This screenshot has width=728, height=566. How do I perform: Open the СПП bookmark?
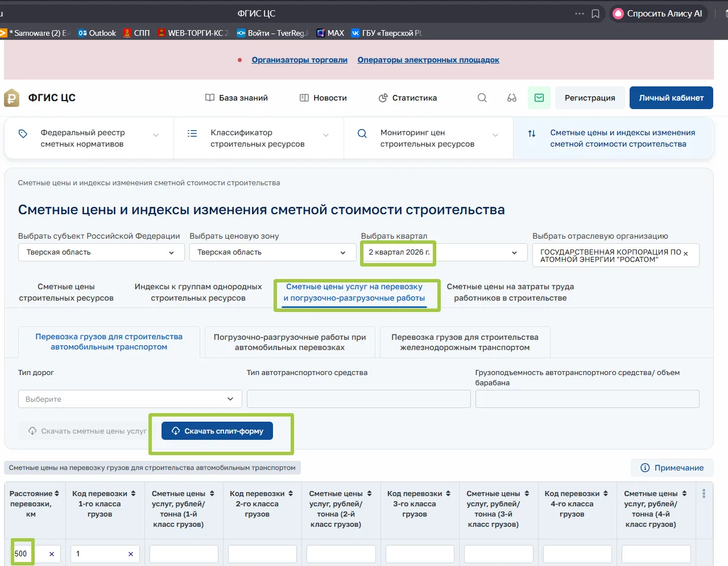point(137,33)
